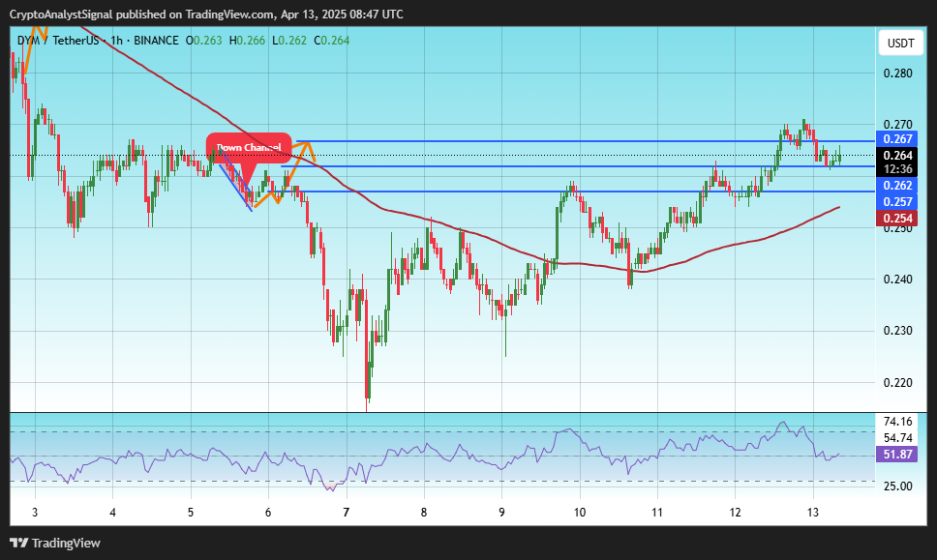Click the 0.230 price axis tick
The height and width of the screenshot is (560, 937).
click(898, 330)
